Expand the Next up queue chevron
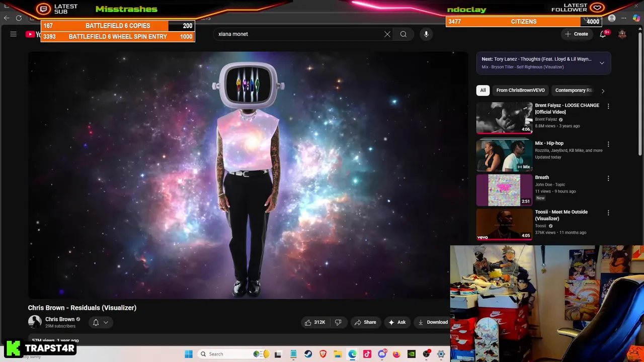The width and height of the screenshot is (644, 362). click(x=602, y=63)
